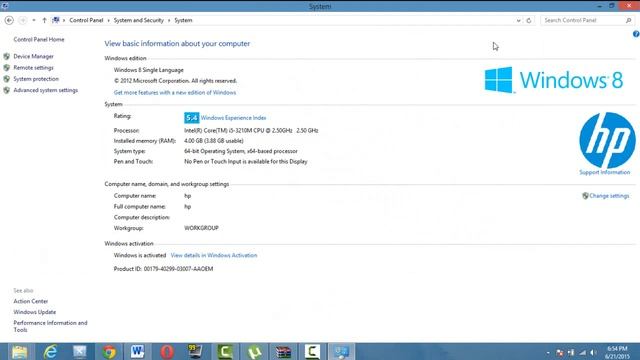The height and width of the screenshot is (360, 640).
Task: Open the volume control in system tray
Action: pyautogui.click(x=594, y=353)
